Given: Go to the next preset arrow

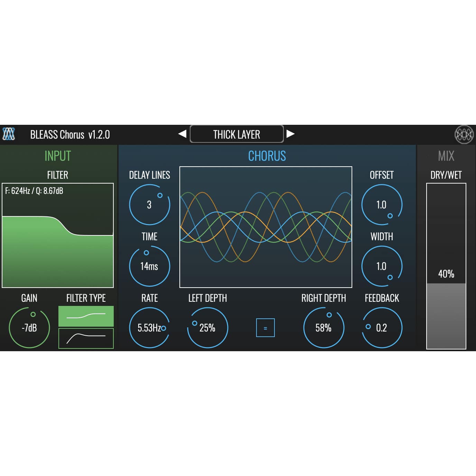Looking at the screenshot, I should click(290, 134).
